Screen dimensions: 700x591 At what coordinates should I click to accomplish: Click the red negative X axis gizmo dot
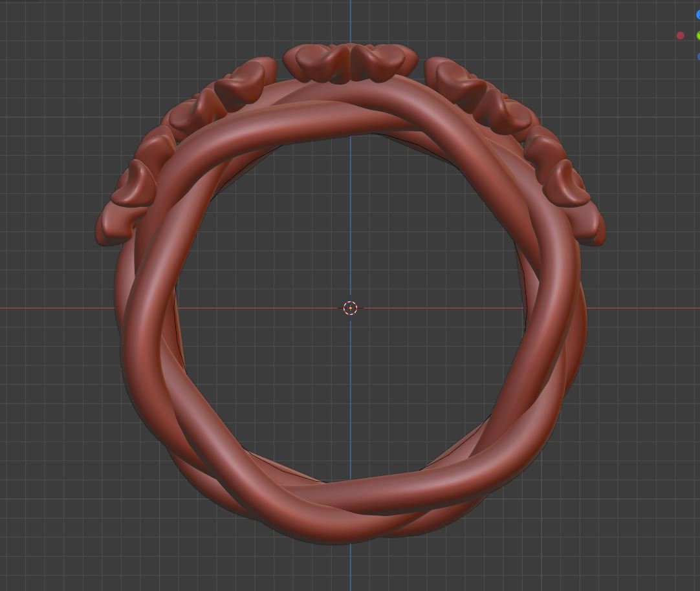click(680, 36)
